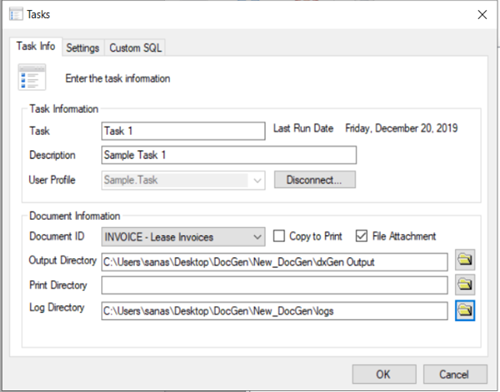Viewport: 500px width, 392px height.
Task: Browse for the Print Directory folder
Action: [465, 285]
